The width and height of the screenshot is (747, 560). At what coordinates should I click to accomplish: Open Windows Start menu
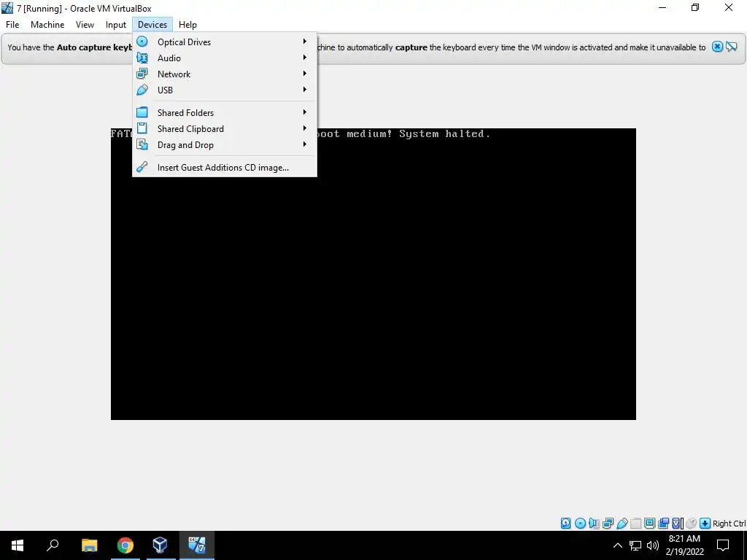18,545
